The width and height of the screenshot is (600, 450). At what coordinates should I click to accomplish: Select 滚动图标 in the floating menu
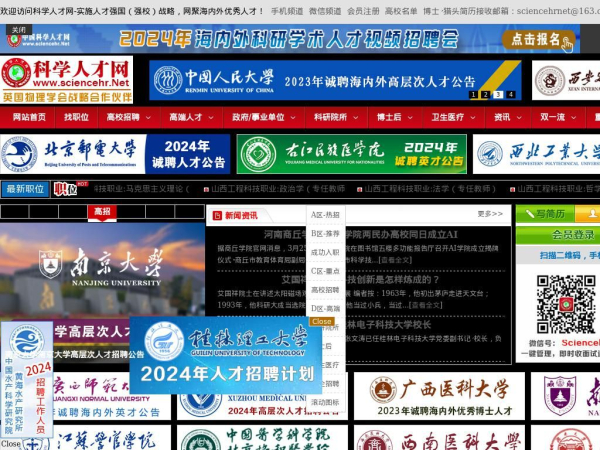[x=325, y=402]
